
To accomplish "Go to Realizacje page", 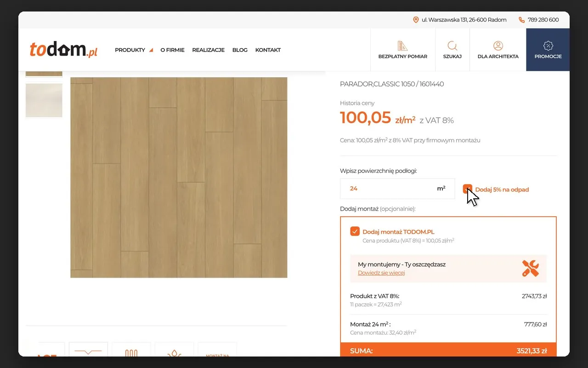I will tap(208, 50).
